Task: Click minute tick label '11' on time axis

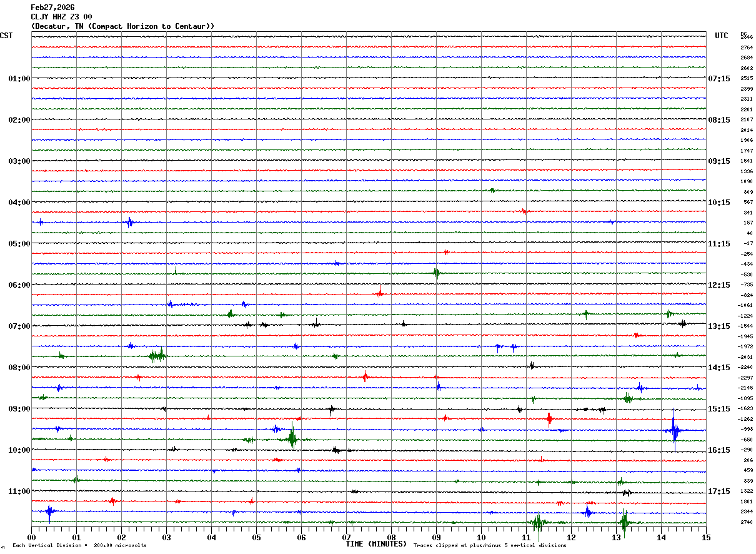Action: (526, 537)
